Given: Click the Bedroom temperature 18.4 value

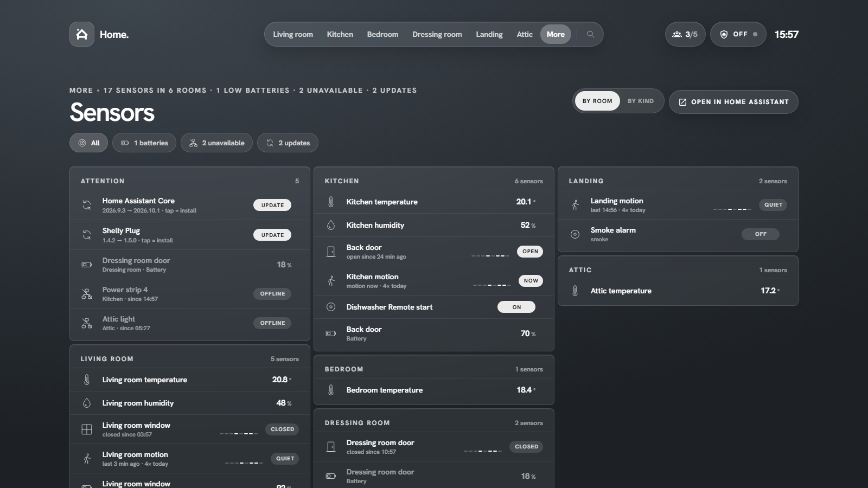Looking at the screenshot, I should [x=526, y=390].
